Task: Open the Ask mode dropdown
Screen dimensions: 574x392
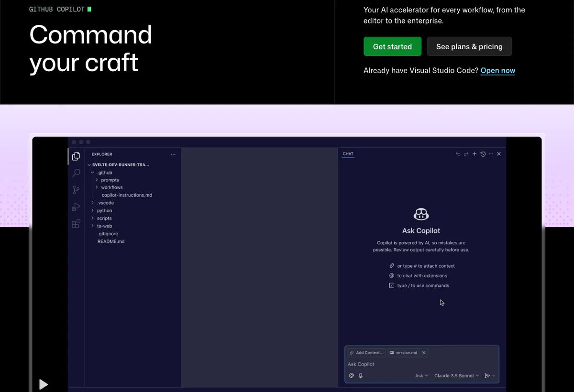Action: (421, 376)
